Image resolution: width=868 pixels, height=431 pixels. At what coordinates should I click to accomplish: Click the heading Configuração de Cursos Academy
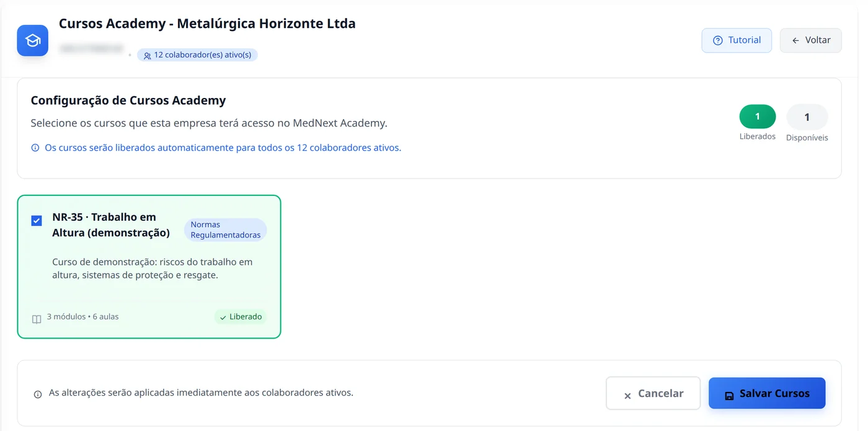(x=128, y=100)
